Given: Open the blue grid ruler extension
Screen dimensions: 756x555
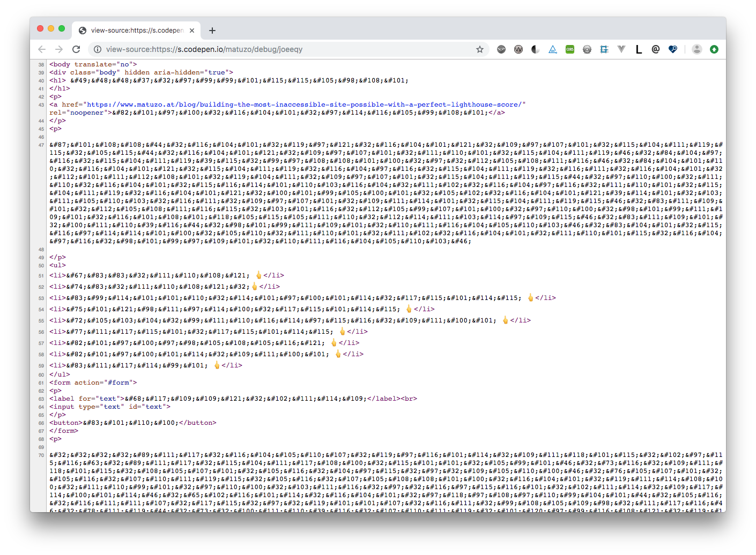Looking at the screenshot, I should point(604,49).
